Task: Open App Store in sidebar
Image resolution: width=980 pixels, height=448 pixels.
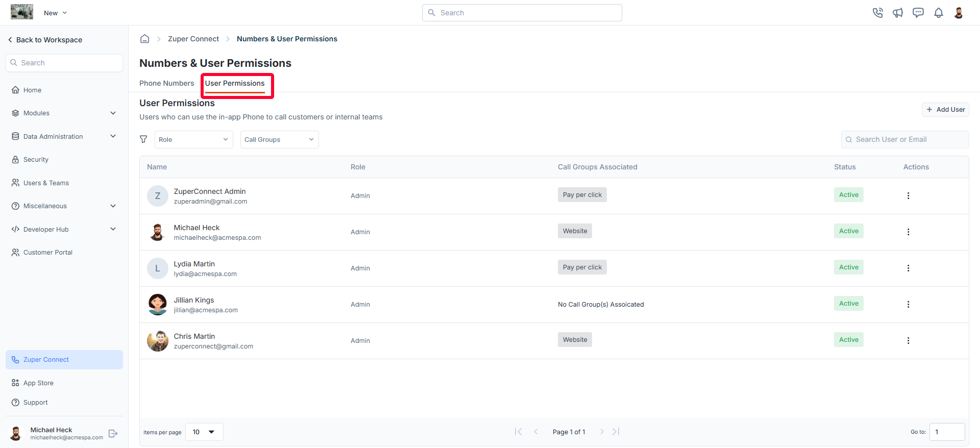Action: click(x=38, y=383)
